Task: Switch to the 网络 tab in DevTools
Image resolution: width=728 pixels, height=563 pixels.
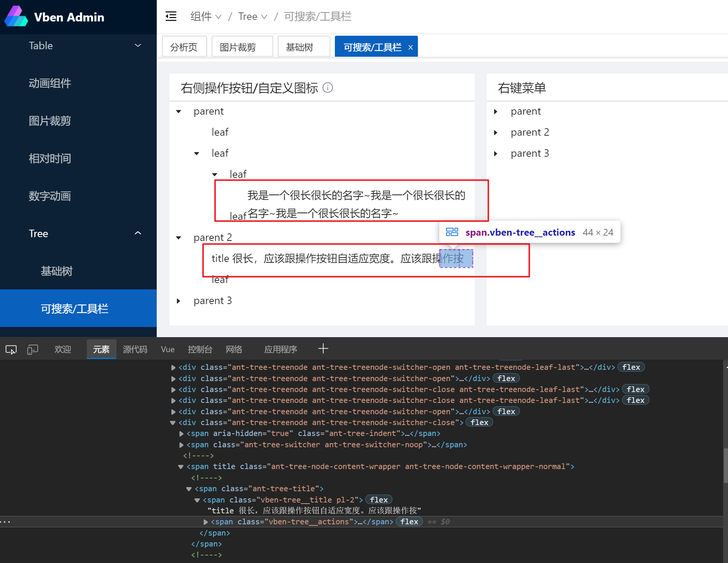Action: coord(234,349)
